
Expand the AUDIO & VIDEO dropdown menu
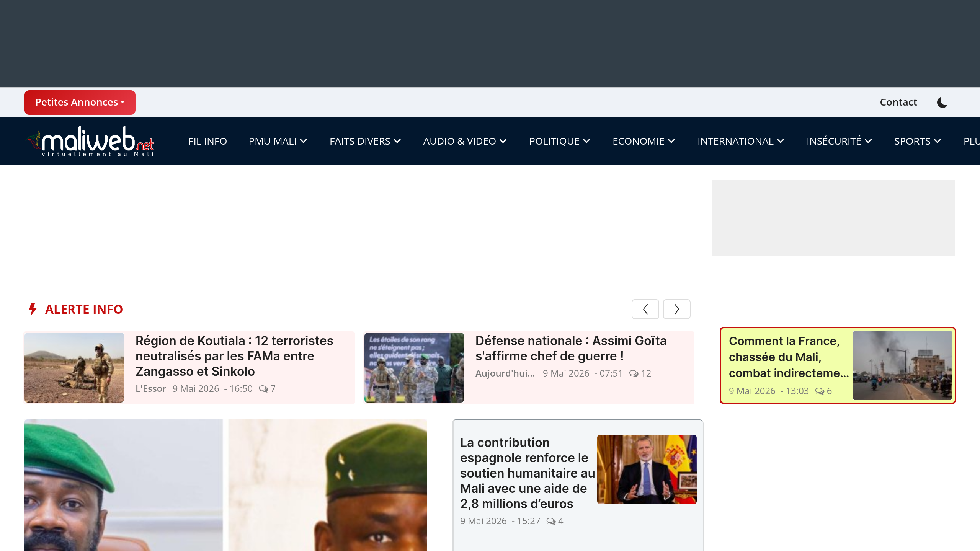click(465, 141)
